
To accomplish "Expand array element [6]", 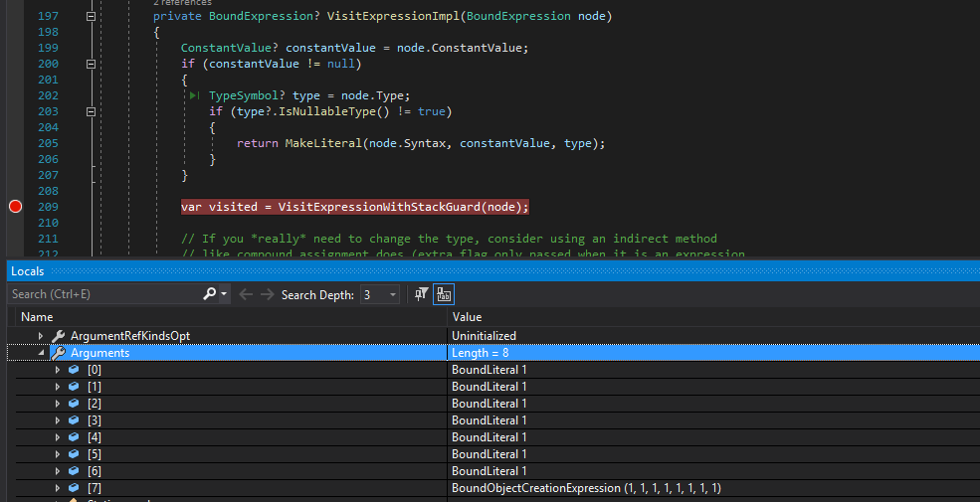I will point(58,471).
